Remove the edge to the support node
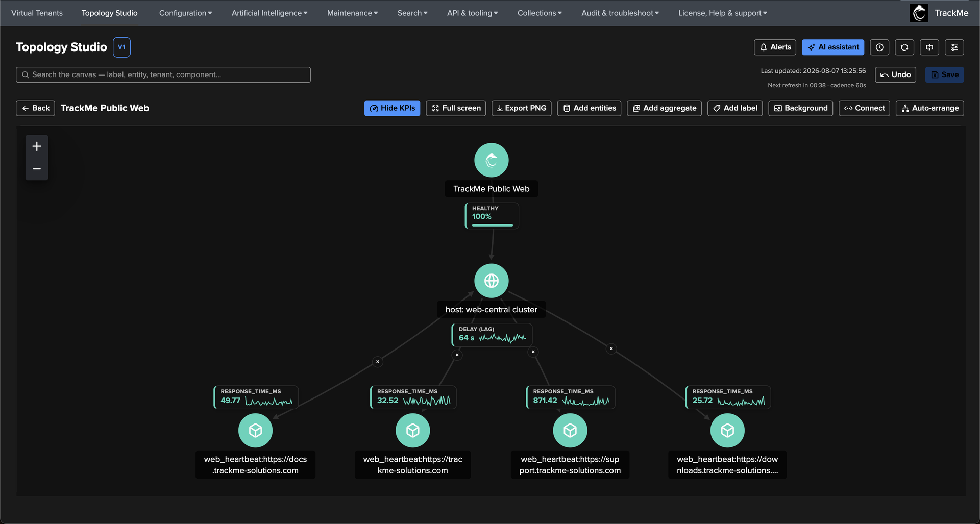The height and width of the screenshot is (524, 980). 533,352
